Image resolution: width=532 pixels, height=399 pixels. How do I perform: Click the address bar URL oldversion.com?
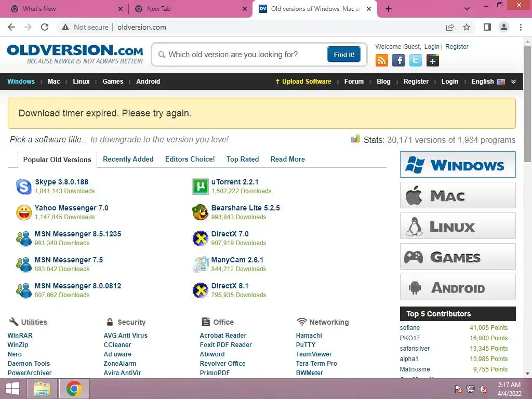pyautogui.click(x=142, y=27)
